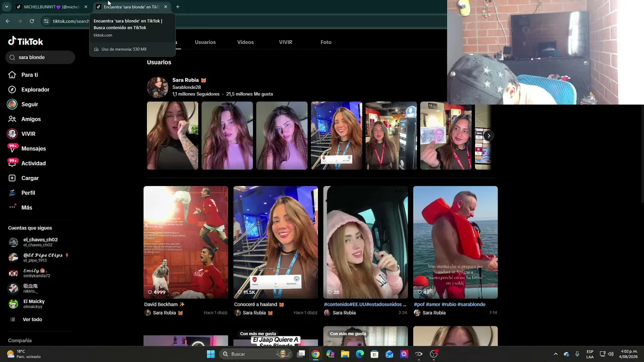
Task: Expand the browser tab search dropdown
Action: (x=7, y=7)
